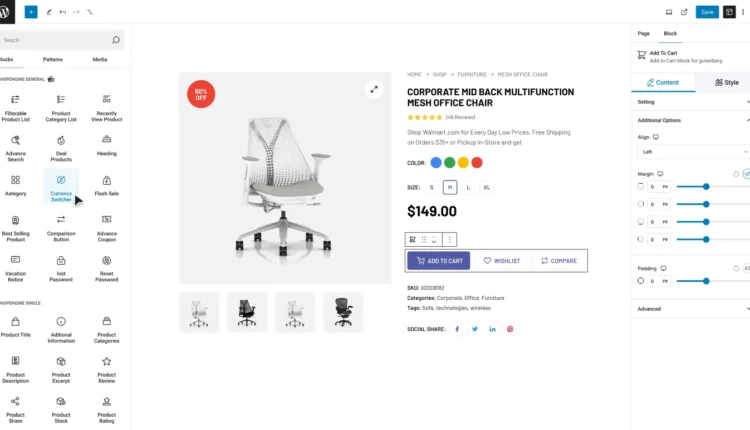This screenshot has height=430, width=750.
Task: Open the Align dropdown set to Left
Action: pos(693,152)
